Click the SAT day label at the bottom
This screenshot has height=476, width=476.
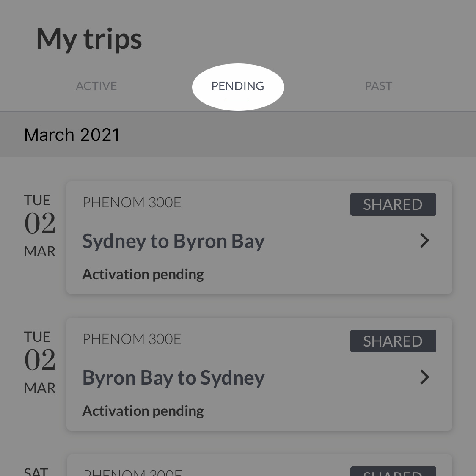click(x=36, y=471)
